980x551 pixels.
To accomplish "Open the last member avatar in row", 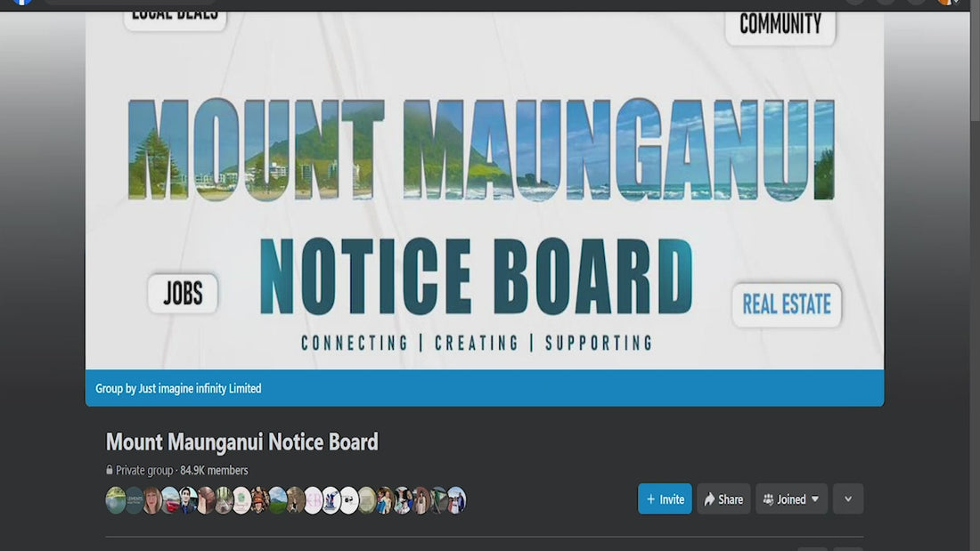I will click(456, 500).
